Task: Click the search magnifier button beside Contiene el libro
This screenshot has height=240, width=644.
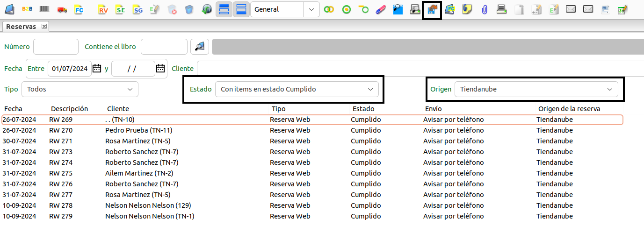Action: (200, 46)
